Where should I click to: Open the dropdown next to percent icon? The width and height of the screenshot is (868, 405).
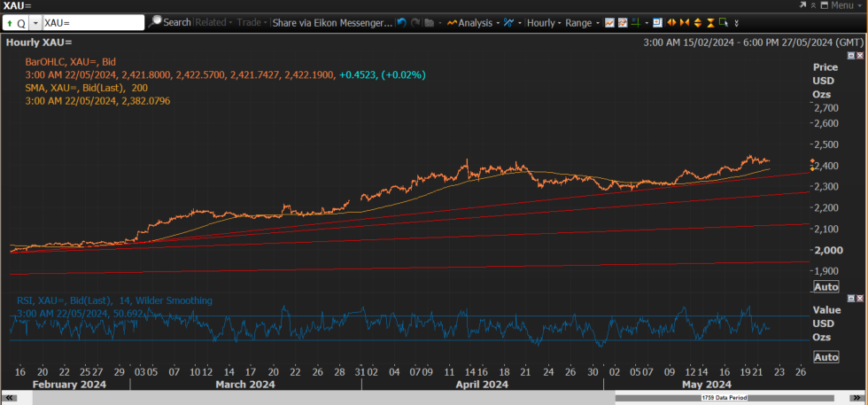coord(519,23)
